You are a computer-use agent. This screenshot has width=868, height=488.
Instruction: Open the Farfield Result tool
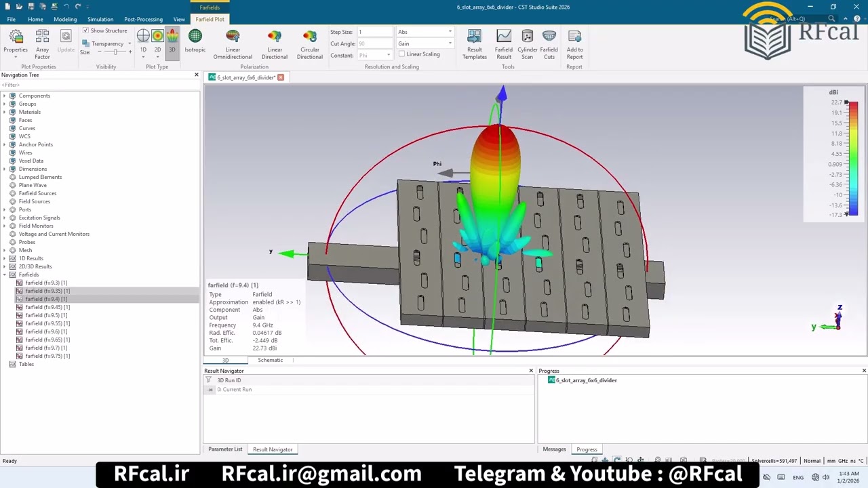[504, 44]
